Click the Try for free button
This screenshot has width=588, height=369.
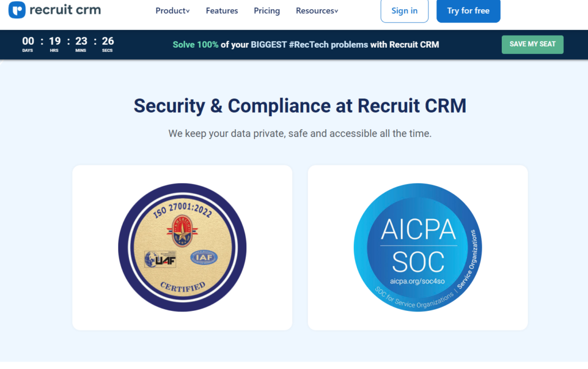468,11
